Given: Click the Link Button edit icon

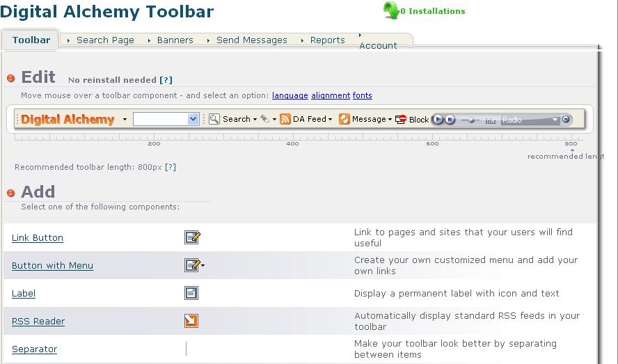Looking at the screenshot, I should [192, 238].
